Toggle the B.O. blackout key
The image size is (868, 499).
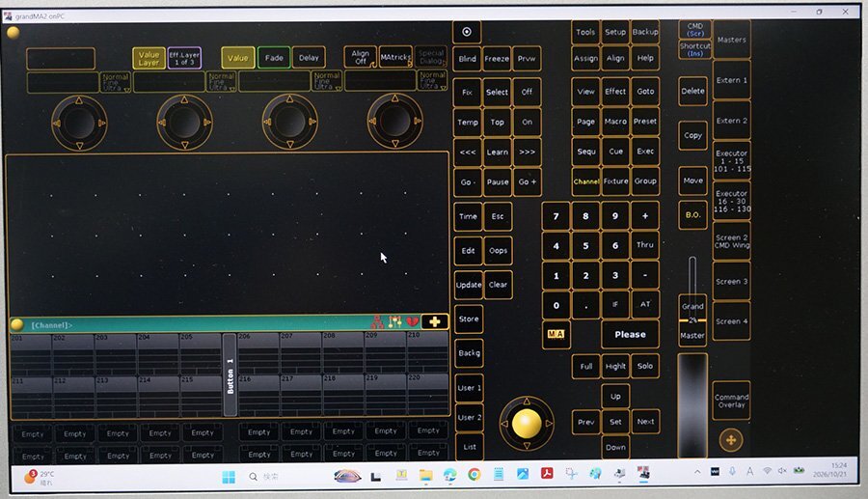click(692, 215)
